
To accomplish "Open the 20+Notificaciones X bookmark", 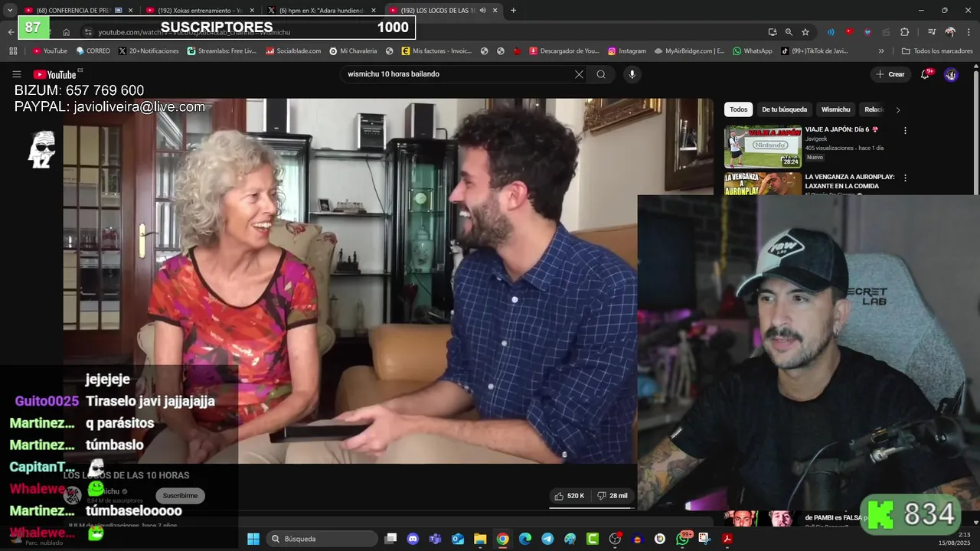I will click(149, 51).
